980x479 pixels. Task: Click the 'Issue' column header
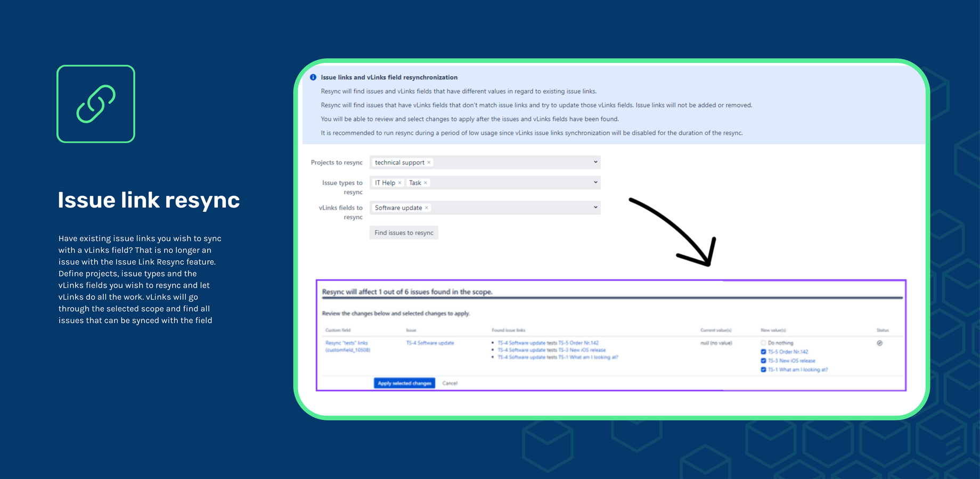coord(411,330)
